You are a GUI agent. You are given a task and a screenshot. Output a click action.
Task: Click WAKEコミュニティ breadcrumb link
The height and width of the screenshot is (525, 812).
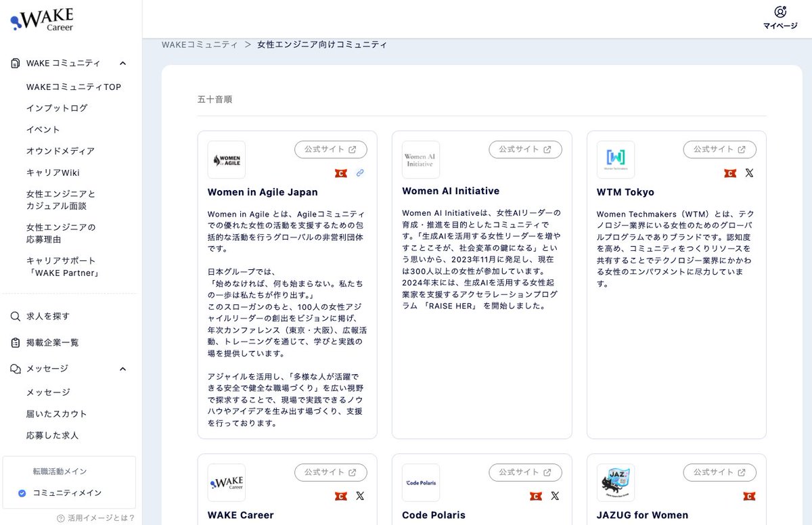pyautogui.click(x=200, y=45)
